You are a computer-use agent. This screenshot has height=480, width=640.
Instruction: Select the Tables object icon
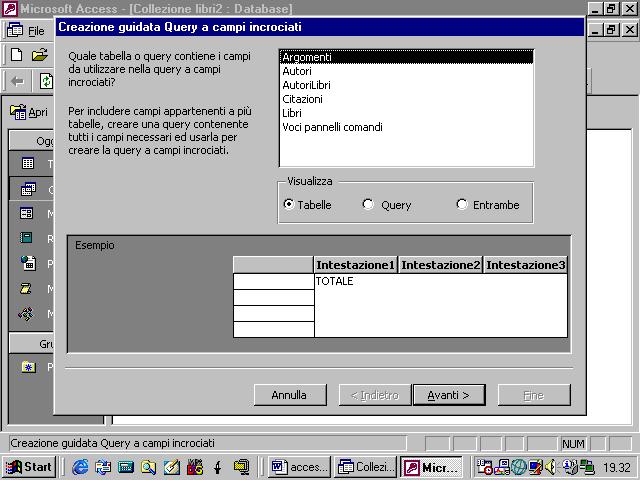point(28,164)
